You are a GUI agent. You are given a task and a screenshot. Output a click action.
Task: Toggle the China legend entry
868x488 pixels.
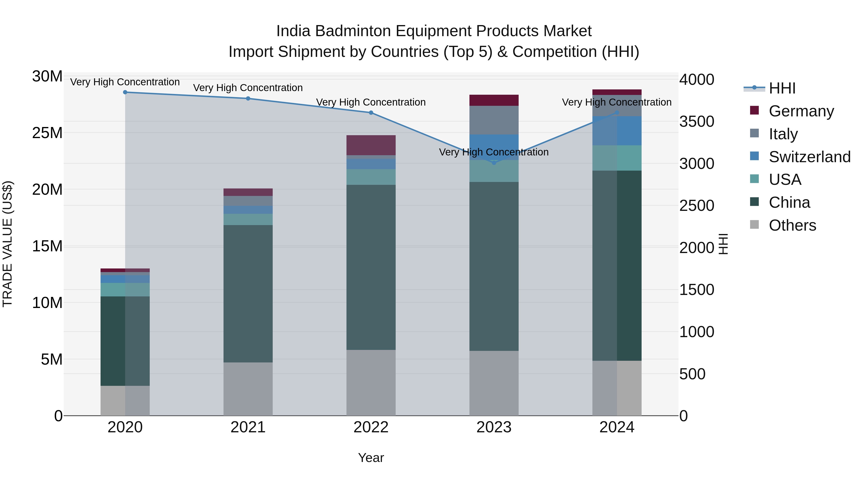point(780,202)
